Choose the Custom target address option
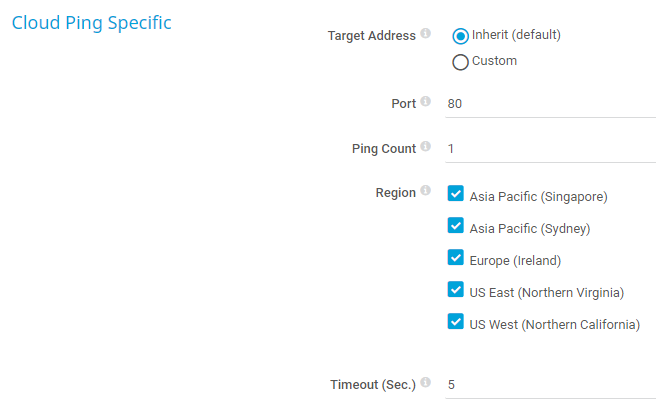 click(461, 62)
